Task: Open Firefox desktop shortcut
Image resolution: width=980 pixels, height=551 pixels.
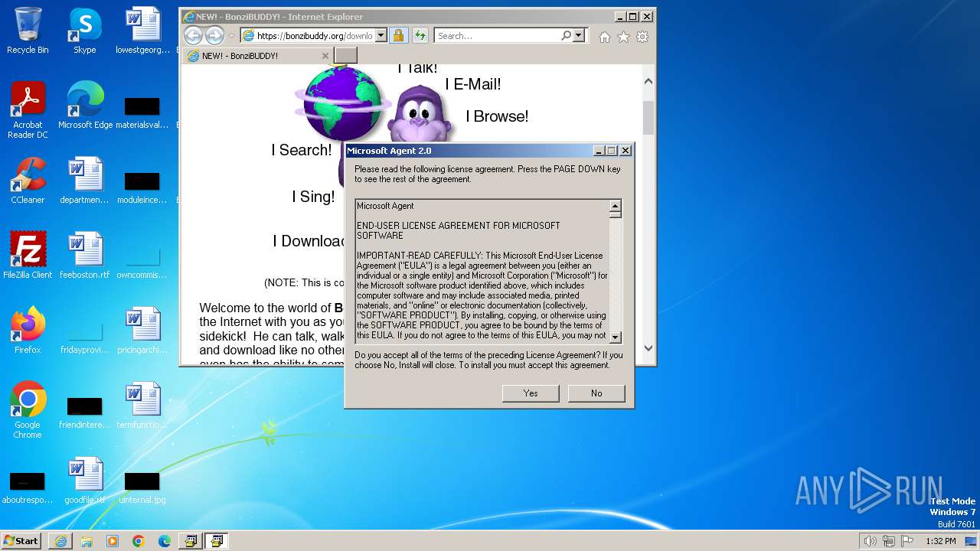Action: pyautogui.click(x=28, y=330)
